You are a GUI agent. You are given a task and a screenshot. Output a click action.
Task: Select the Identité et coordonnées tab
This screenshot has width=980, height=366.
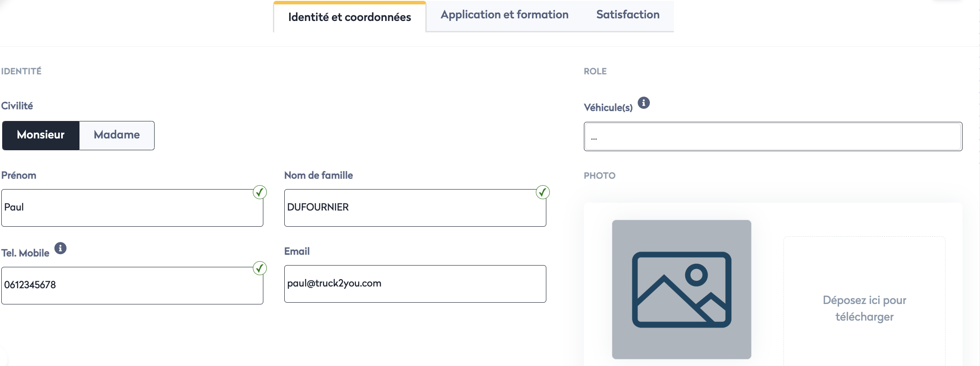coord(349,17)
